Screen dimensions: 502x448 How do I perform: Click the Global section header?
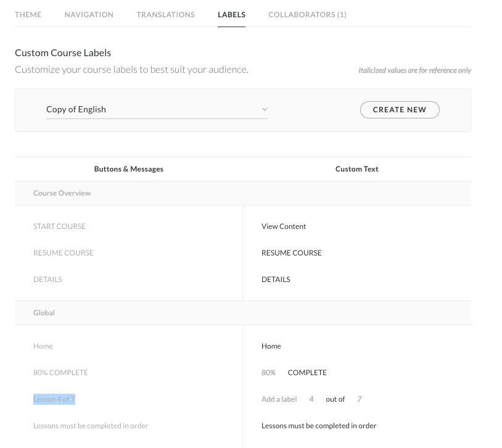click(44, 313)
